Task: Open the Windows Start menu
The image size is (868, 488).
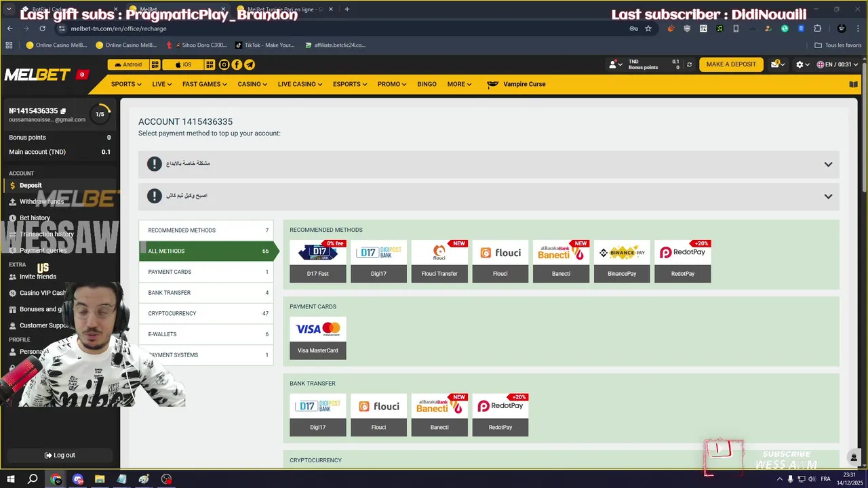Action: [x=10, y=479]
